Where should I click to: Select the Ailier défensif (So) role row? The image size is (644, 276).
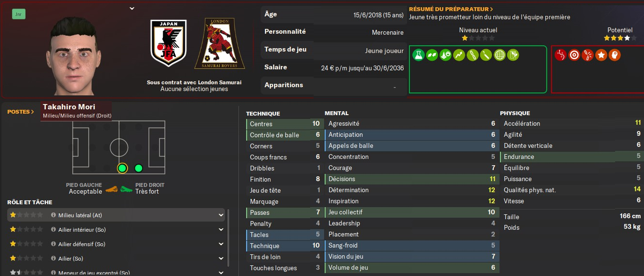click(116, 244)
